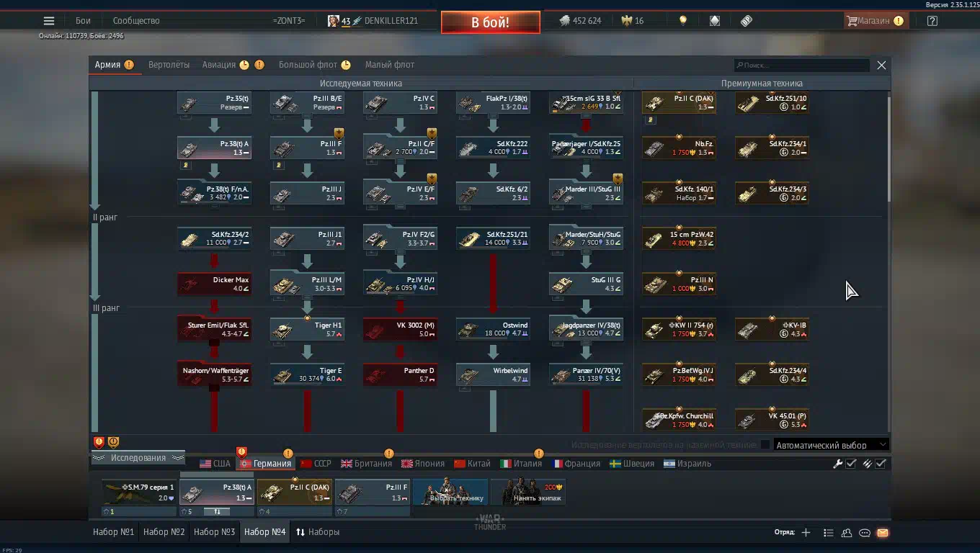Image resolution: width=980 pixels, height=553 pixels.
Task: Select the Британия nation tab
Action: click(366, 464)
